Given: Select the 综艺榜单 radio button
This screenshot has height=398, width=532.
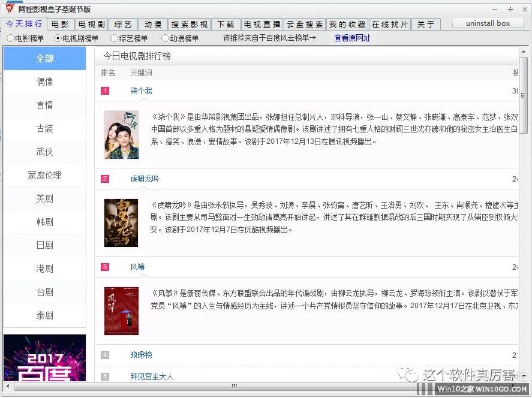Looking at the screenshot, I should click(130, 38).
